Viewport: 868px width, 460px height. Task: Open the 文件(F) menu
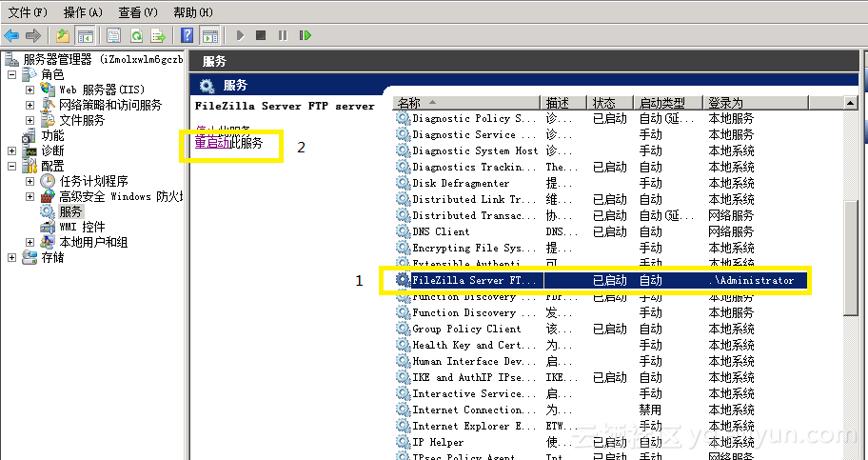click(28, 12)
